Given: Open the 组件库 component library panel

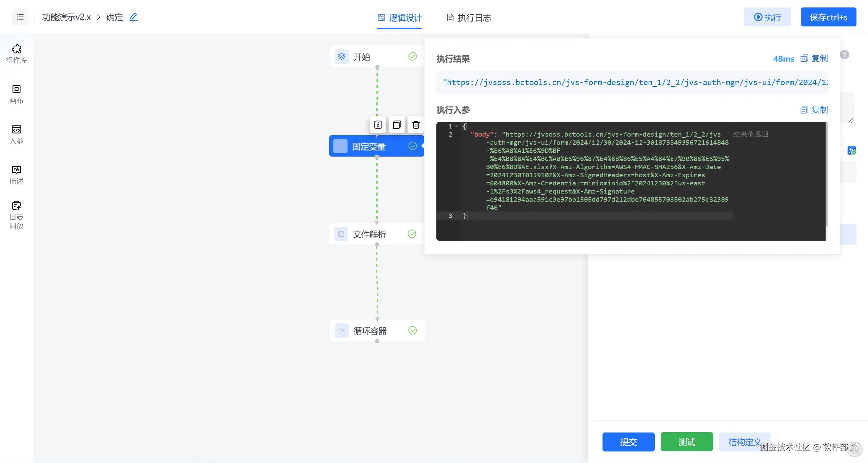Looking at the screenshot, I should 16,54.
